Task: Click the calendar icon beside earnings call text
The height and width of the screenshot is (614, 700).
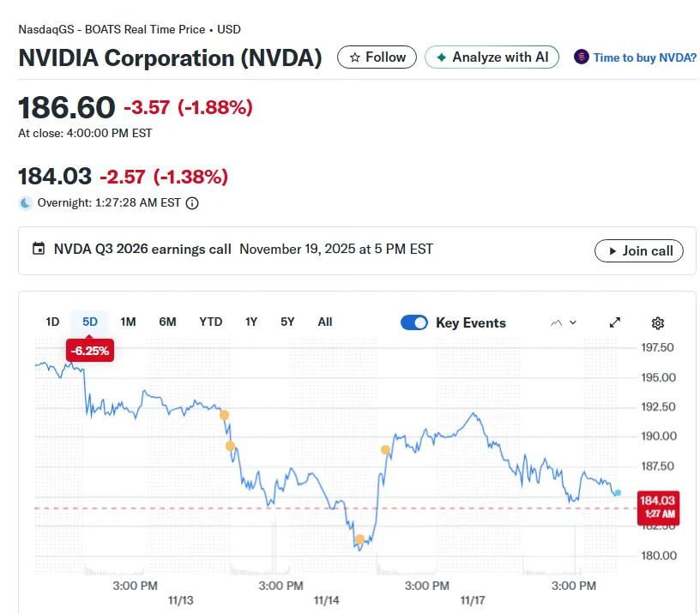Action: tap(39, 248)
